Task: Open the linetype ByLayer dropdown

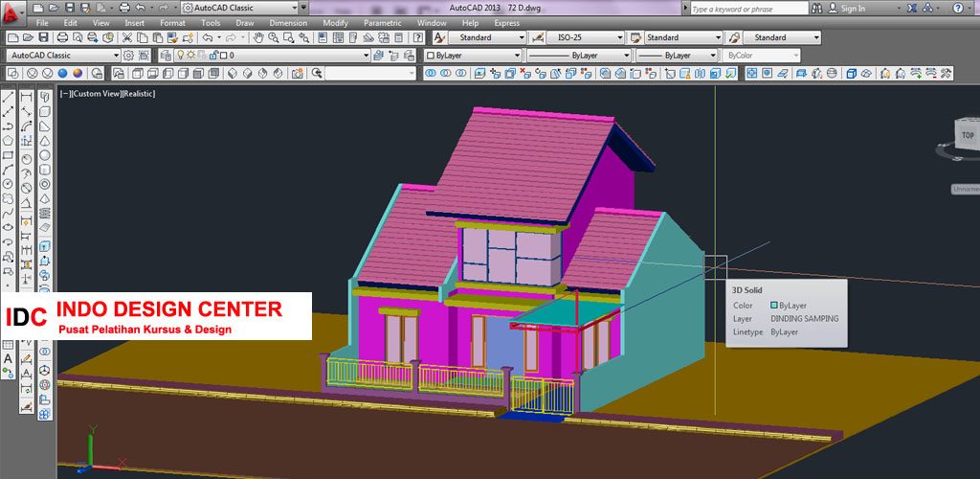Action: coord(578,55)
